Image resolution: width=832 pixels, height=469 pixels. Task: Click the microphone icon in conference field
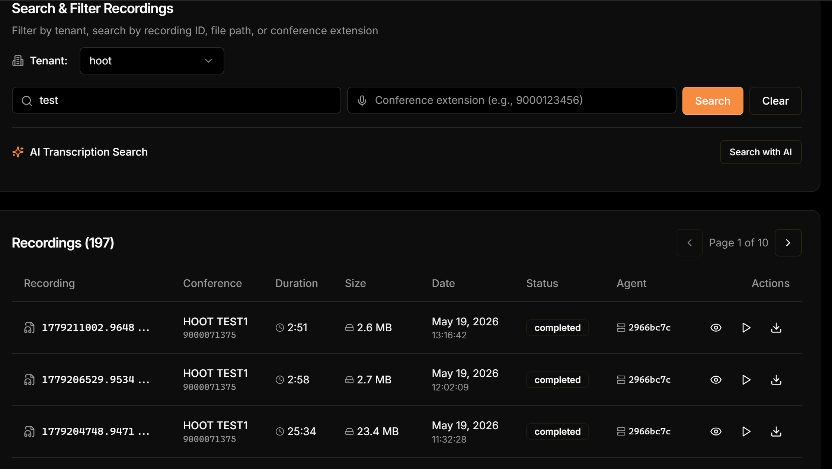pyautogui.click(x=362, y=101)
